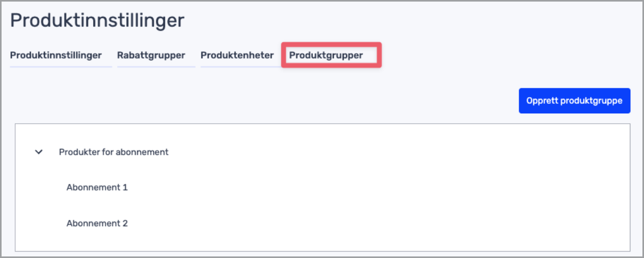The width and height of the screenshot is (644, 258).
Task: Click the Opprett produktgruppe button
Action: point(574,101)
